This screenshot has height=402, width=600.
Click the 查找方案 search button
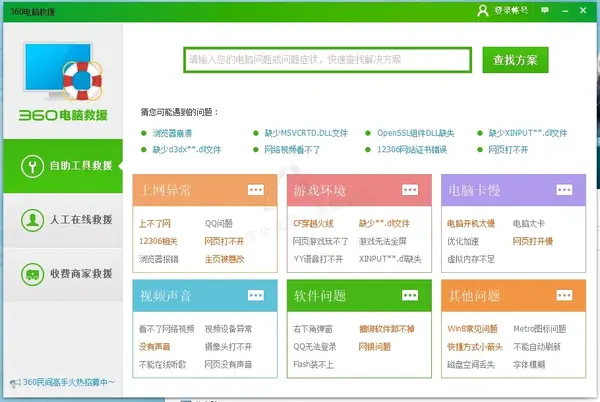coord(515,60)
